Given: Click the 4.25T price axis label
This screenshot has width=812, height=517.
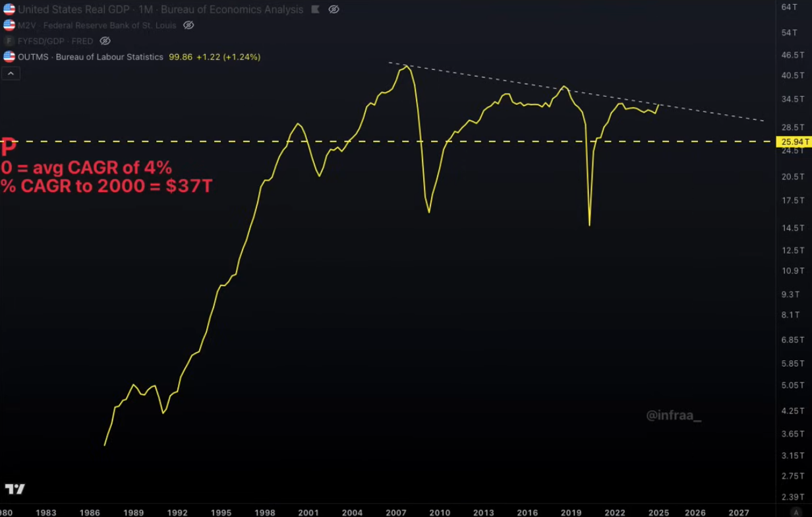Looking at the screenshot, I should click(x=792, y=411).
